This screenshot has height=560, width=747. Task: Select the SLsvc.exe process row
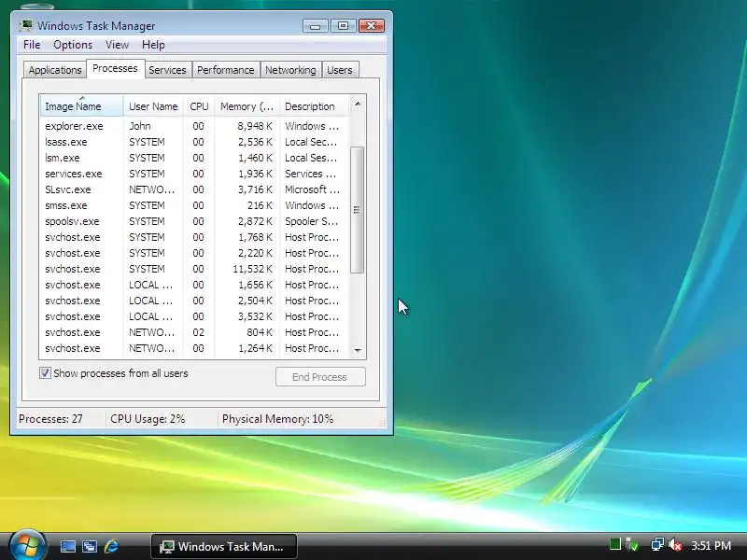coord(195,189)
